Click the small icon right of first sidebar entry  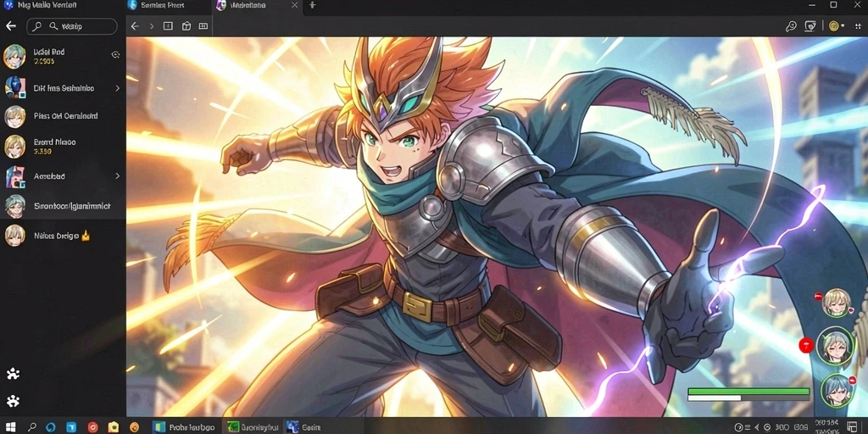115,54
